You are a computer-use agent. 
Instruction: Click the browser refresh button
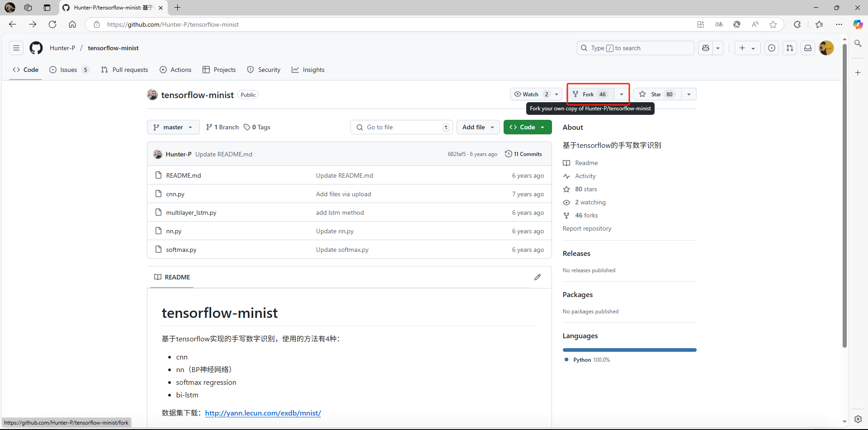click(x=52, y=24)
